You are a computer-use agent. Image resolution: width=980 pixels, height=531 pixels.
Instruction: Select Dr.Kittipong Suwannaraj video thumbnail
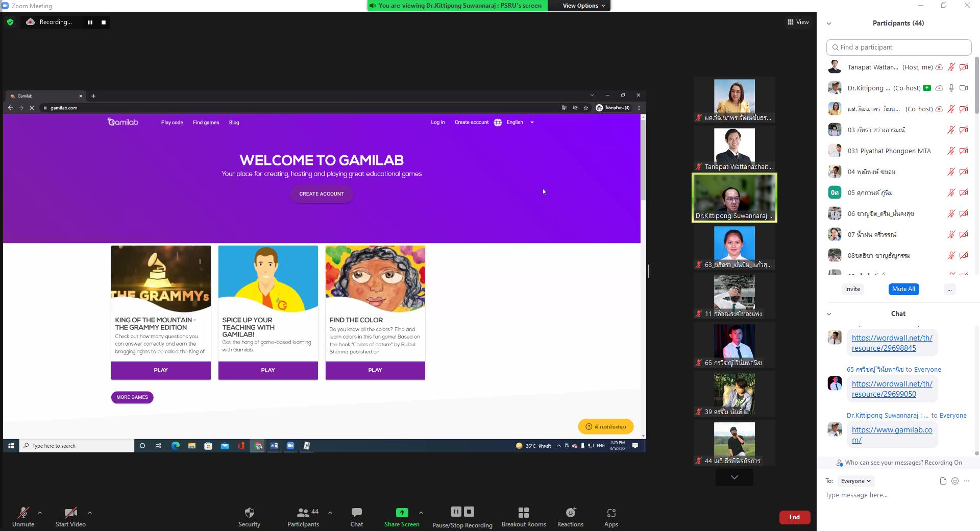[x=734, y=198]
